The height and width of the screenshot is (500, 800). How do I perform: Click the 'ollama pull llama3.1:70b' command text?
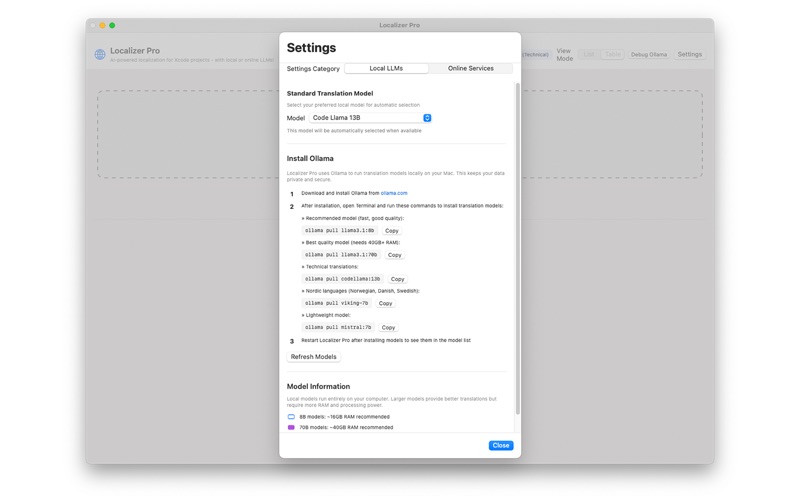[x=341, y=255]
